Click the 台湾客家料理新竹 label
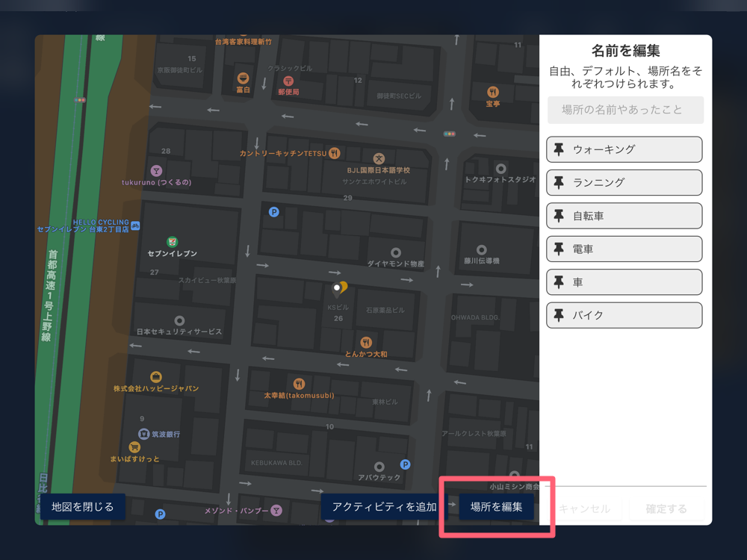Image resolution: width=747 pixels, height=560 pixels. (x=243, y=42)
